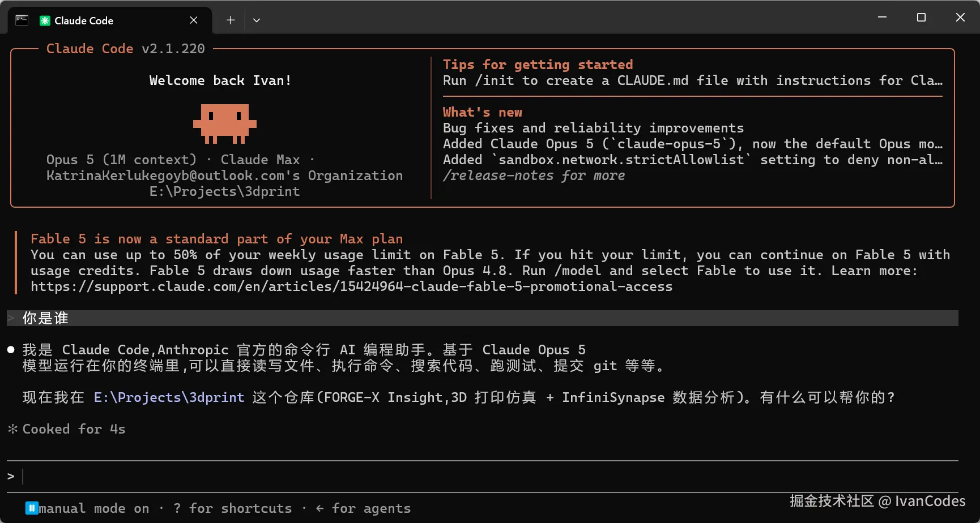Click the 'manual mode on' status text
980x523 pixels.
[x=94, y=508]
